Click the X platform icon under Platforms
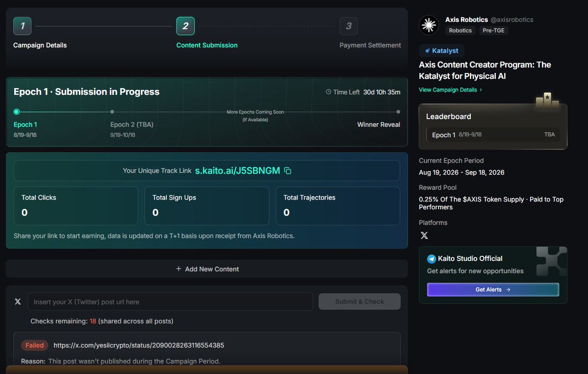 point(424,235)
